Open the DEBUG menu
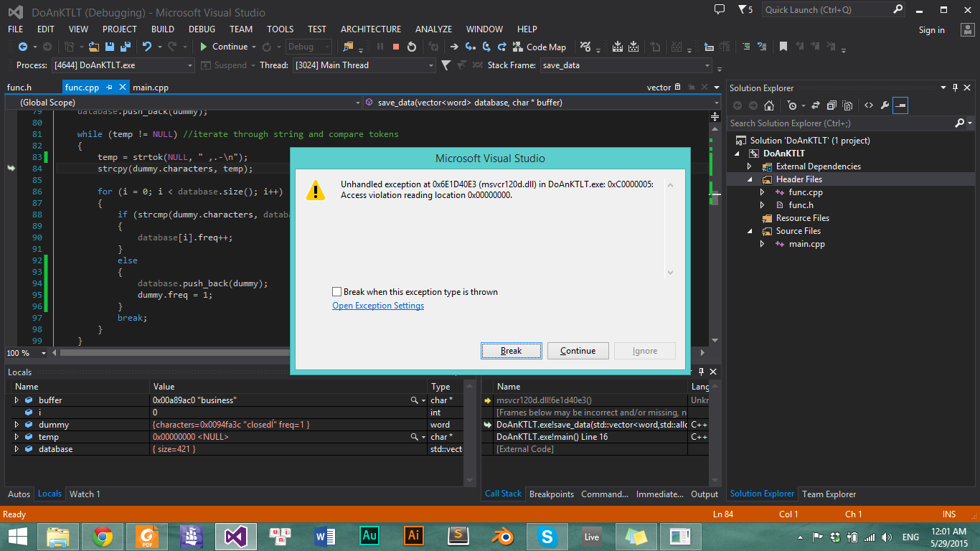Viewport: 980px width, 551px height. click(x=202, y=29)
